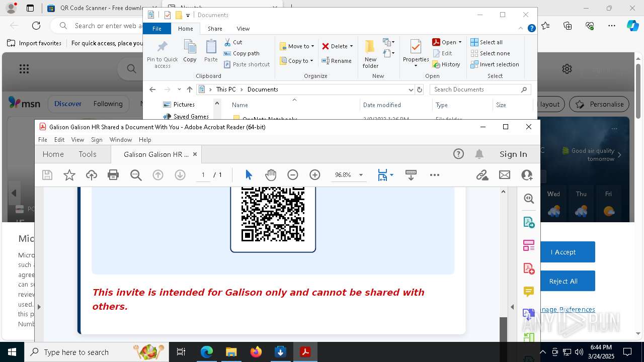This screenshot has height=362, width=644.
Task: Click the share with others person icon
Action: (527, 175)
